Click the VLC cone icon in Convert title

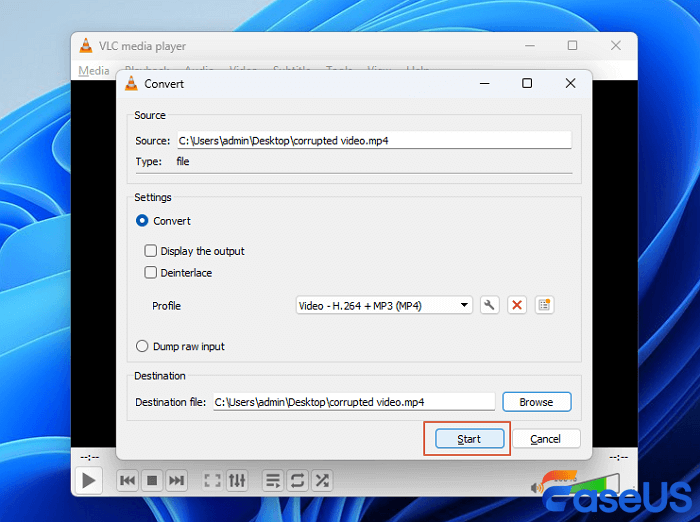click(131, 84)
